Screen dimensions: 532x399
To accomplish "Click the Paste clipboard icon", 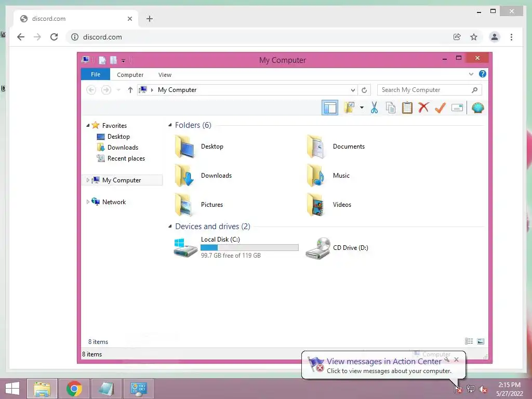I will (x=407, y=108).
